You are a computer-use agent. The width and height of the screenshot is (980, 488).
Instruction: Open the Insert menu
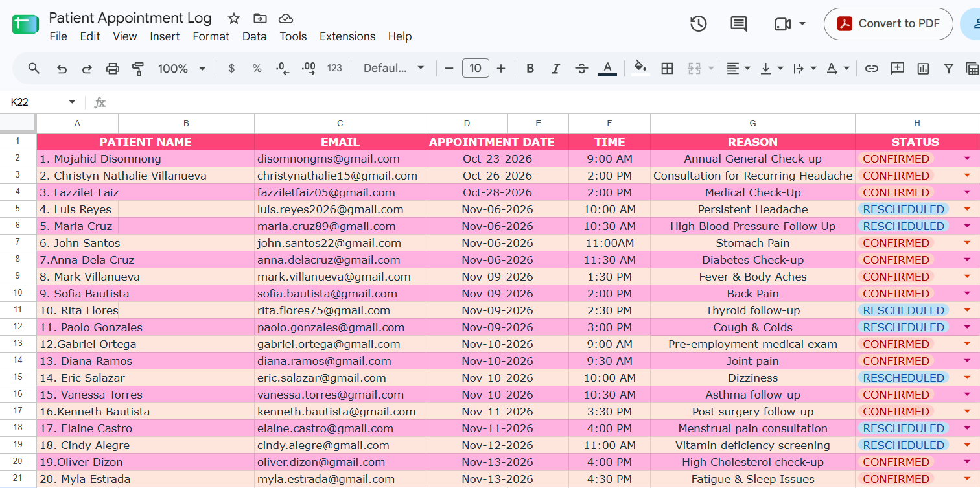tap(165, 36)
